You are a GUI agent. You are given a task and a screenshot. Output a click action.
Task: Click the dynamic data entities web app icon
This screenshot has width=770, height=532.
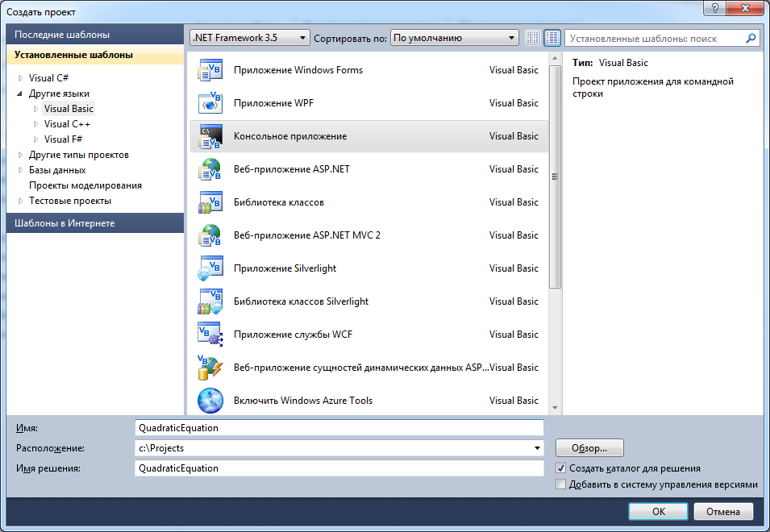tap(210, 368)
